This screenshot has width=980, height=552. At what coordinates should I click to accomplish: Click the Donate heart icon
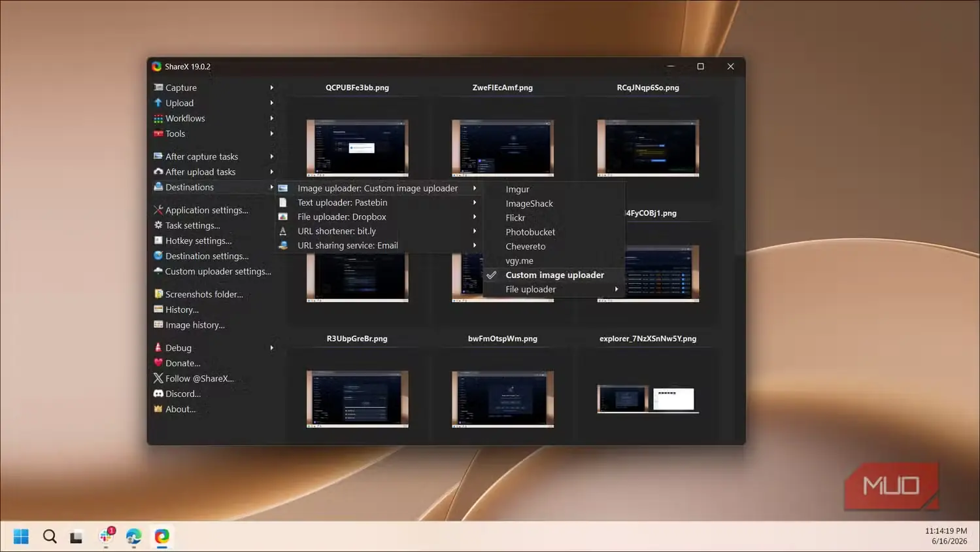pos(158,363)
